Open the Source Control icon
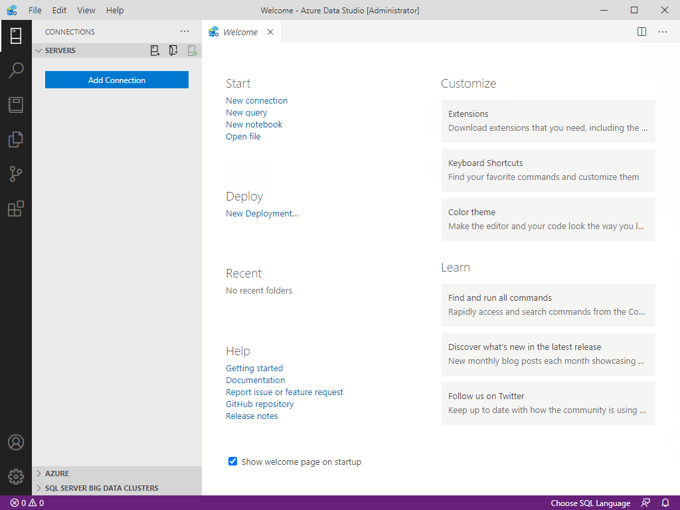Viewport: 680px width, 510px height. 16,174
